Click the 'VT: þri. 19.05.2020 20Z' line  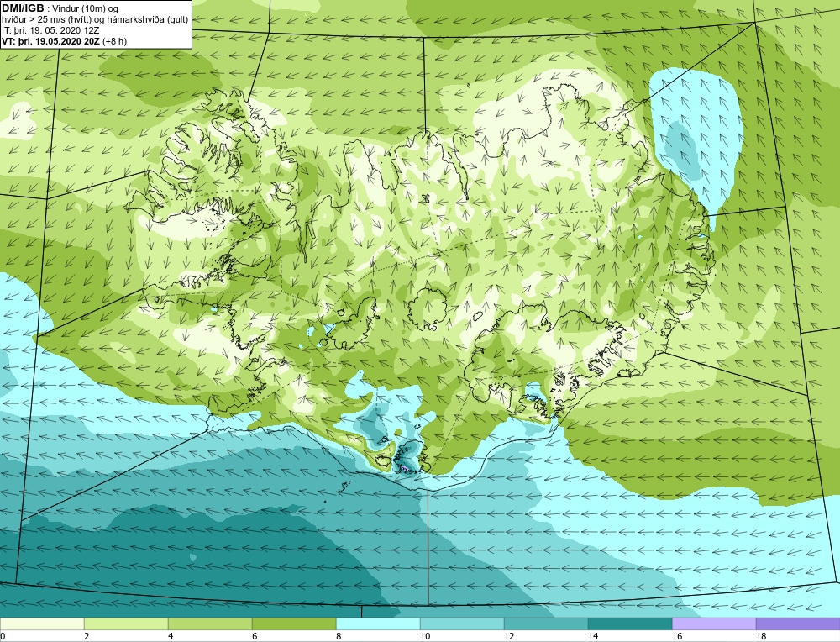50,41
